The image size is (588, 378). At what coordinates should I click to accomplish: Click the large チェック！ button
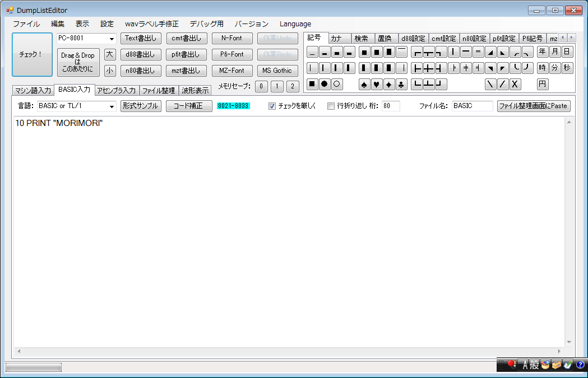pos(33,55)
